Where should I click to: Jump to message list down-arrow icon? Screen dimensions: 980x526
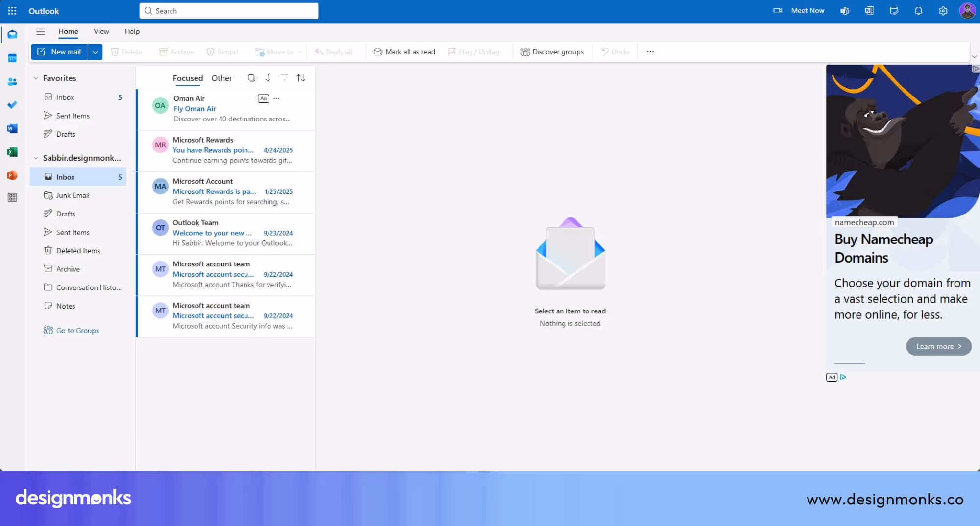click(268, 78)
